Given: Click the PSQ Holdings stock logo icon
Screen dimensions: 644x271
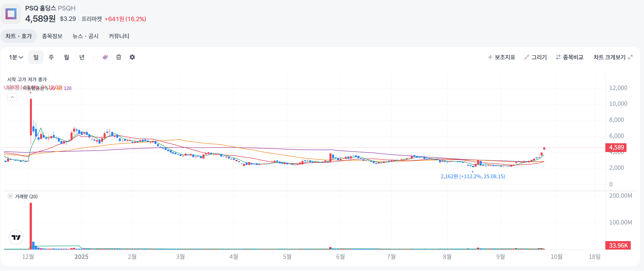Looking at the screenshot, I should pos(11,14).
